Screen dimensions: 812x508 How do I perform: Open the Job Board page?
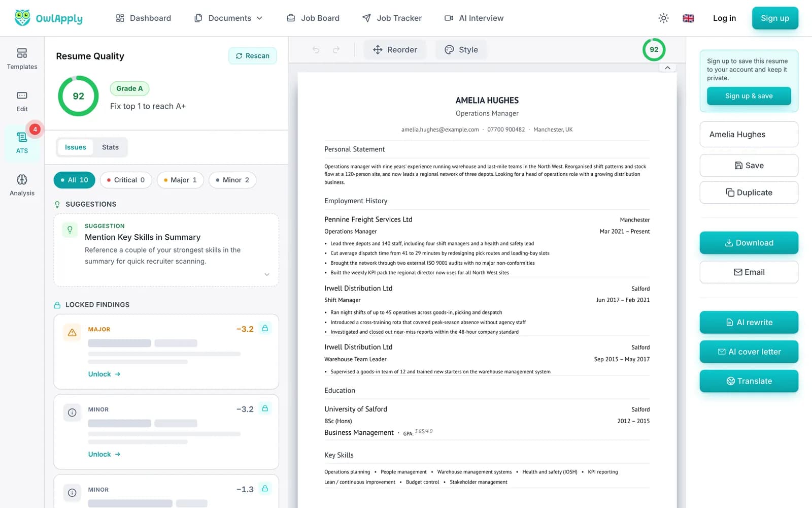(x=313, y=18)
